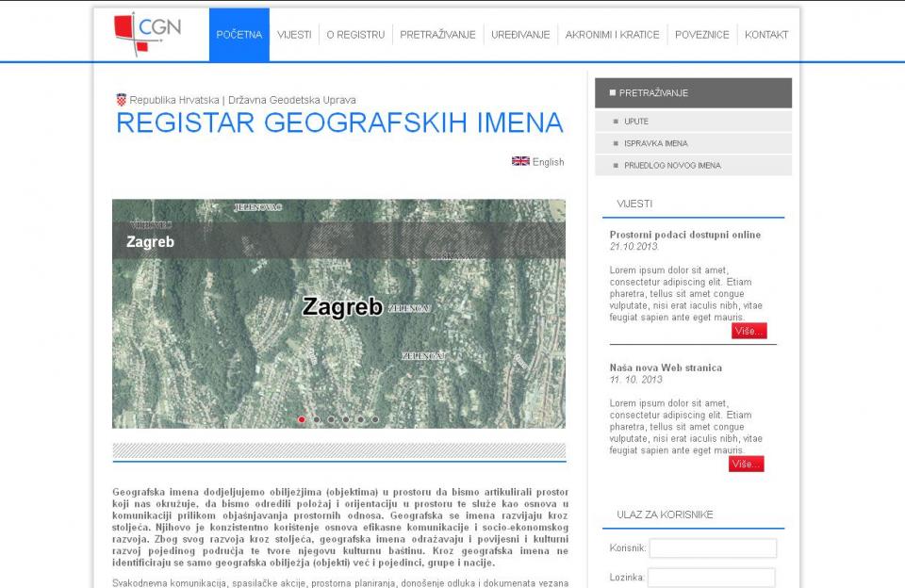Navigate to the Kontakt page
The width and height of the screenshot is (905, 588).
pyautogui.click(x=765, y=35)
